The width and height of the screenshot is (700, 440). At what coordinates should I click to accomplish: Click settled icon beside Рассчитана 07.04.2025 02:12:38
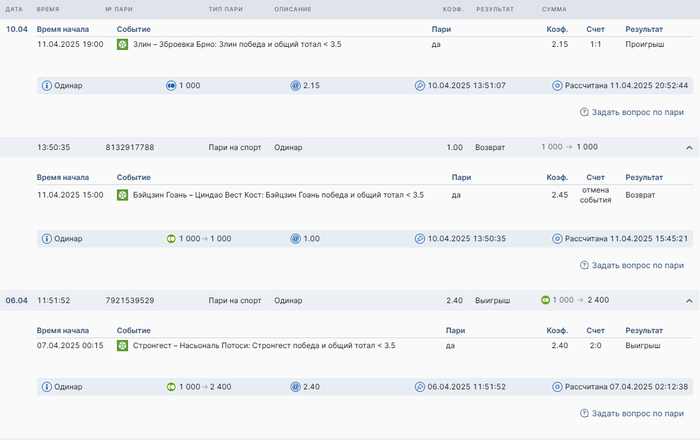pos(557,387)
